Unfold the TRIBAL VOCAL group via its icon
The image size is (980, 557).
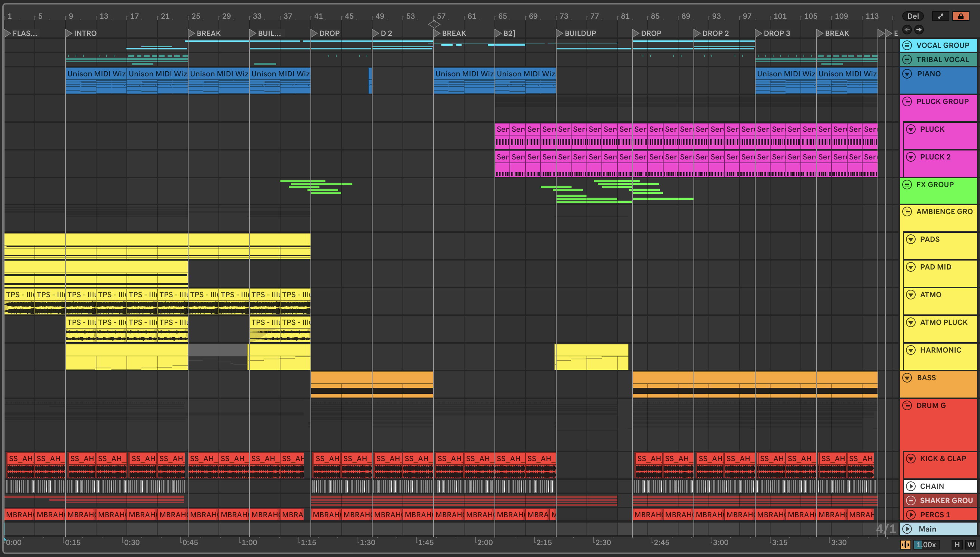click(907, 59)
